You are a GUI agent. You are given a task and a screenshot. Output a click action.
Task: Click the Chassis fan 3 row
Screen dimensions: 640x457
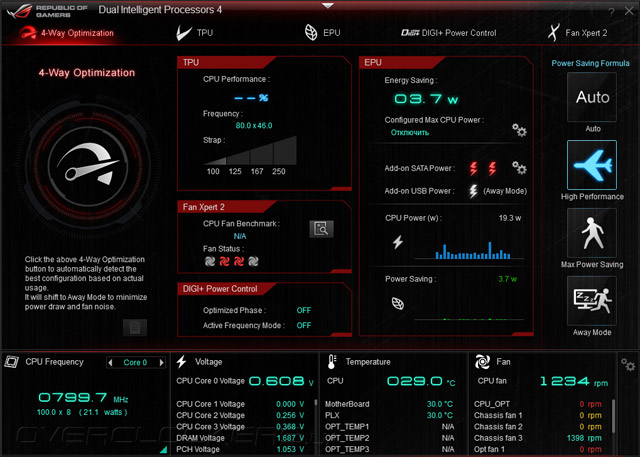538,438
